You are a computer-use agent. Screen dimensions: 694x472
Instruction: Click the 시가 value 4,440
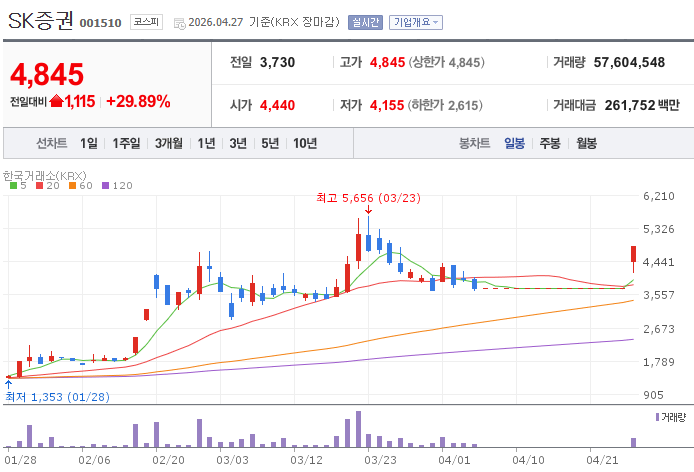pyautogui.click(x=278, y=105)
